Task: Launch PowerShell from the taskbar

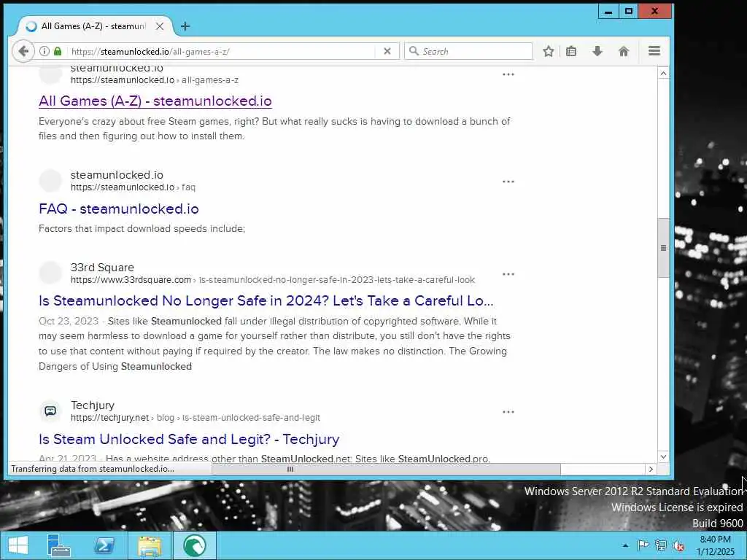Action: pyautogui.click(x=104, y=545)
